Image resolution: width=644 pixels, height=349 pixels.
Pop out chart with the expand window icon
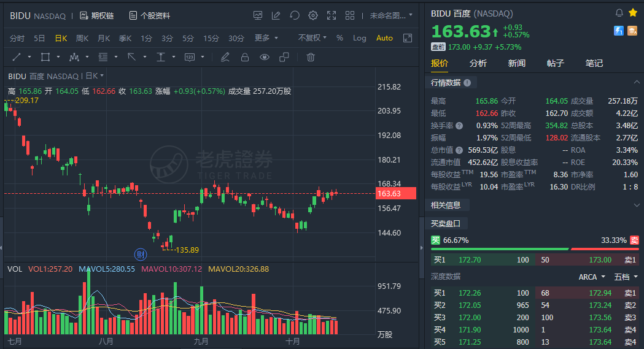pos(408,38)
